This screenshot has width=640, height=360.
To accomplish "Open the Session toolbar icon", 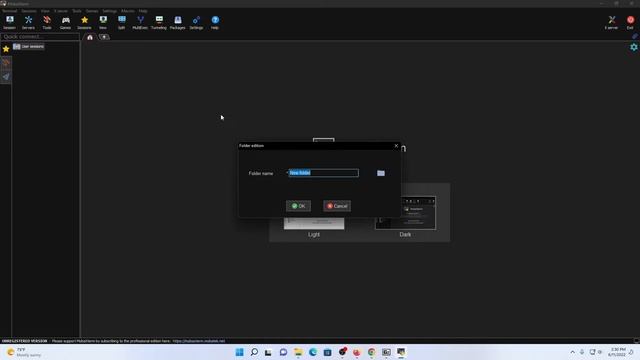I will point(9,22).
